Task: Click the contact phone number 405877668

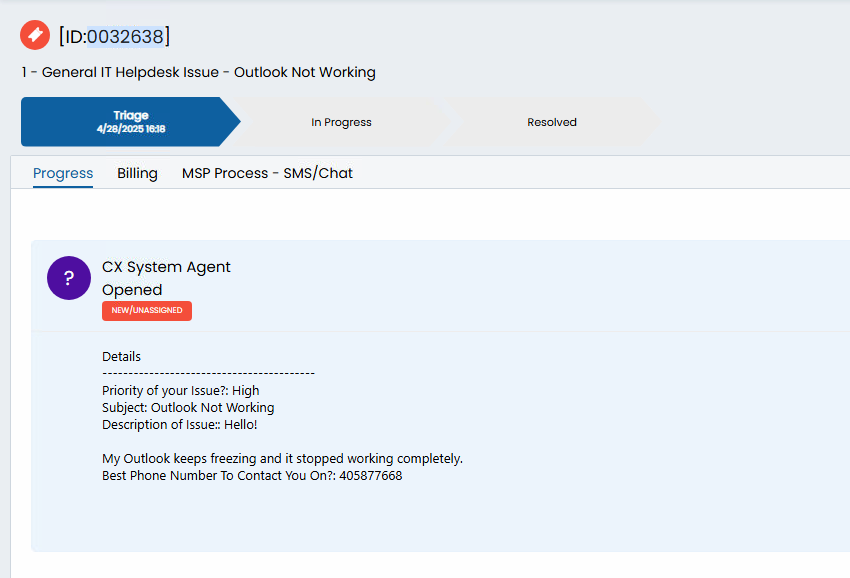Action: point(371,476)
